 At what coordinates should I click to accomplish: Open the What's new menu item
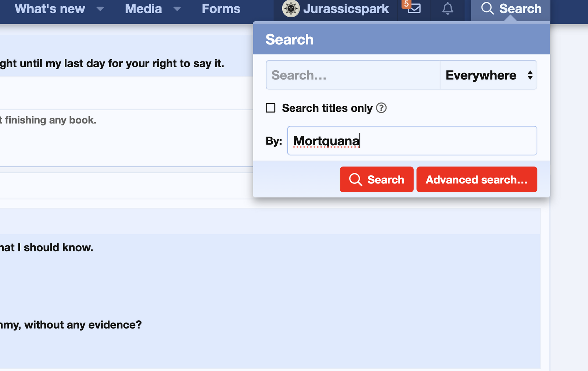click(50, 9)
